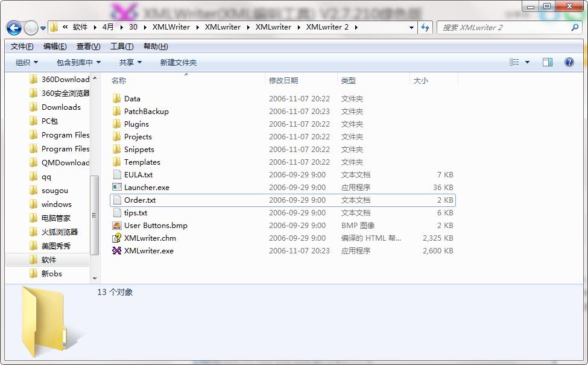Toggle the preview pane icon

(548, 62)
